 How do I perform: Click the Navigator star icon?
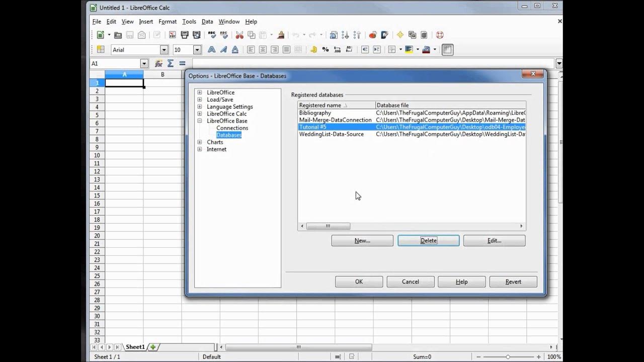click(x=400, y=35)
